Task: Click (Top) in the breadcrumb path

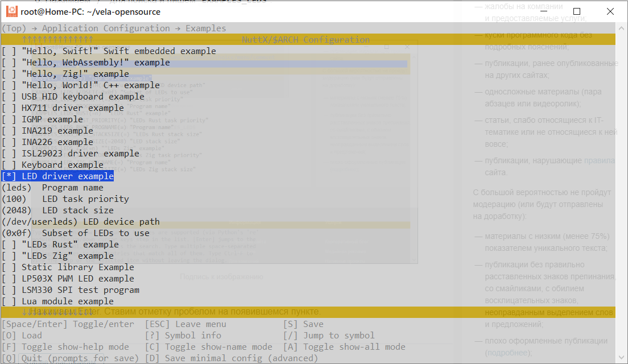Action: point(14,28)
